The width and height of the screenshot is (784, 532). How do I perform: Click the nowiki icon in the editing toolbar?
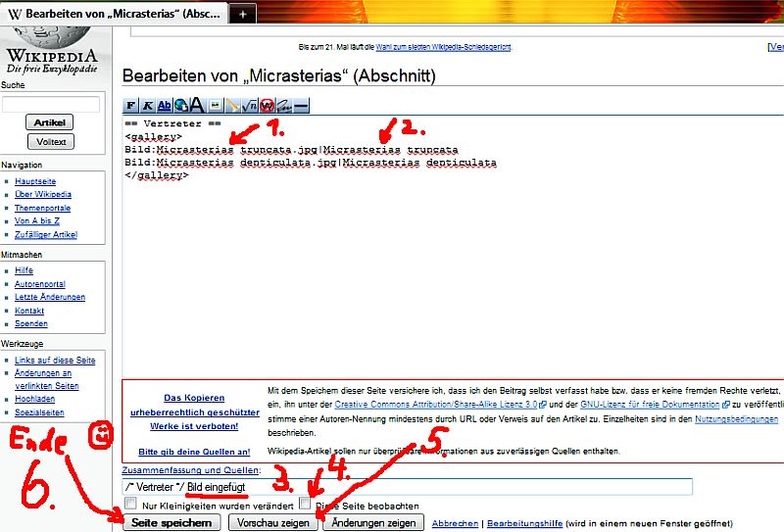(x=267, y=105)
